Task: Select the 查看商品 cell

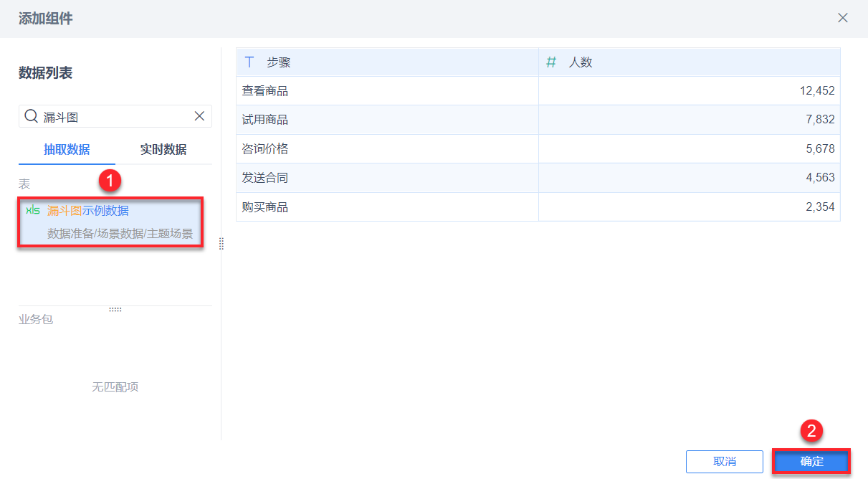Action: click(387, 91)
